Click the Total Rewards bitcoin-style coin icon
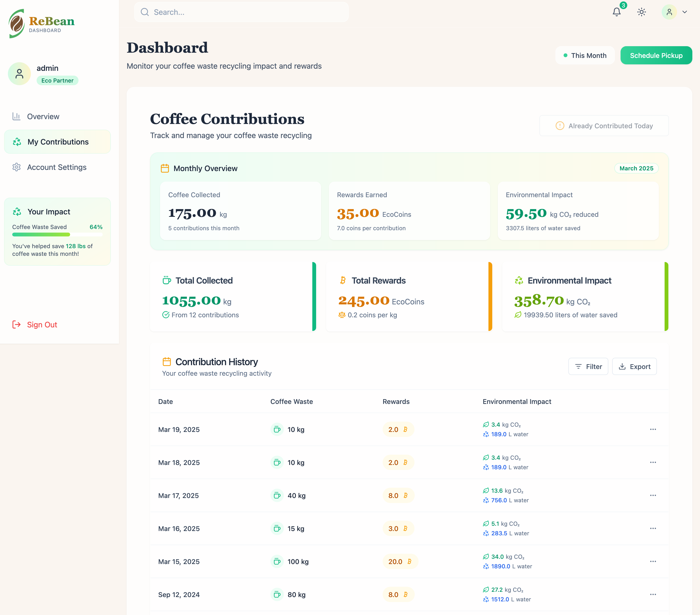Screen dimensions: 700x615 coord(342,280)
